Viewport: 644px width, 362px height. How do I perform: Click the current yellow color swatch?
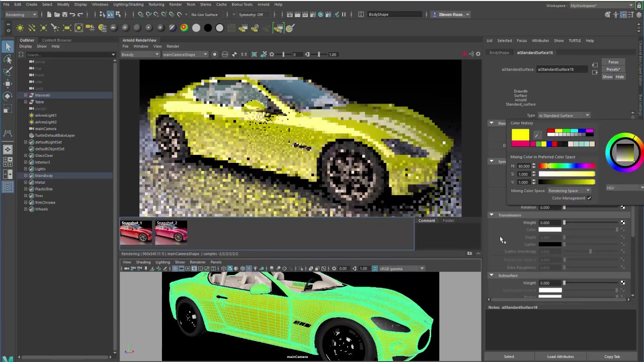(521, 134)
